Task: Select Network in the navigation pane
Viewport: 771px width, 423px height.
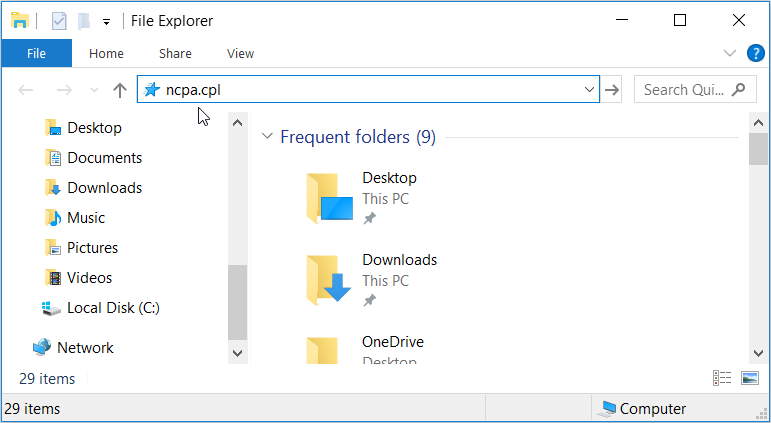Action: pyautogui.click(x=85, y=348)
